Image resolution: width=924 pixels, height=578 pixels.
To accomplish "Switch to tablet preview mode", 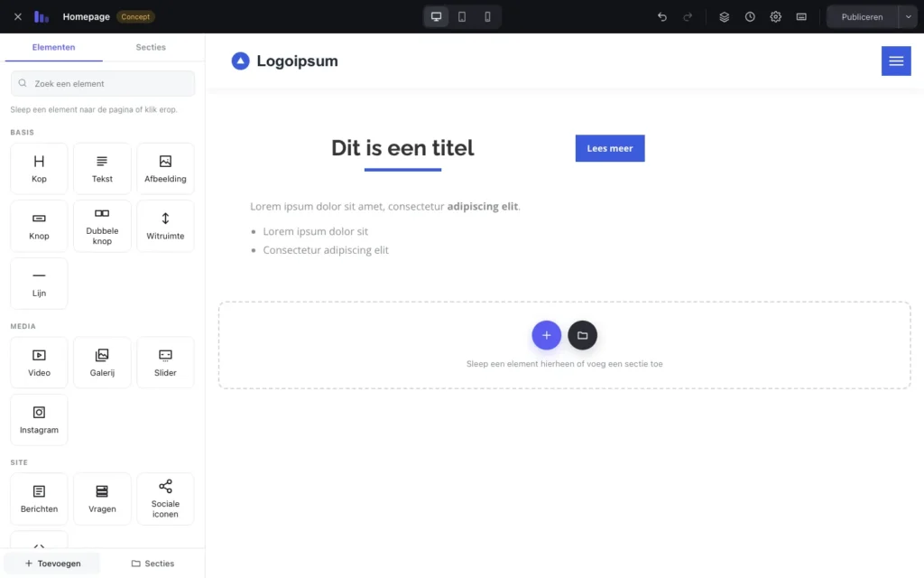I will (x=462, y=16).
